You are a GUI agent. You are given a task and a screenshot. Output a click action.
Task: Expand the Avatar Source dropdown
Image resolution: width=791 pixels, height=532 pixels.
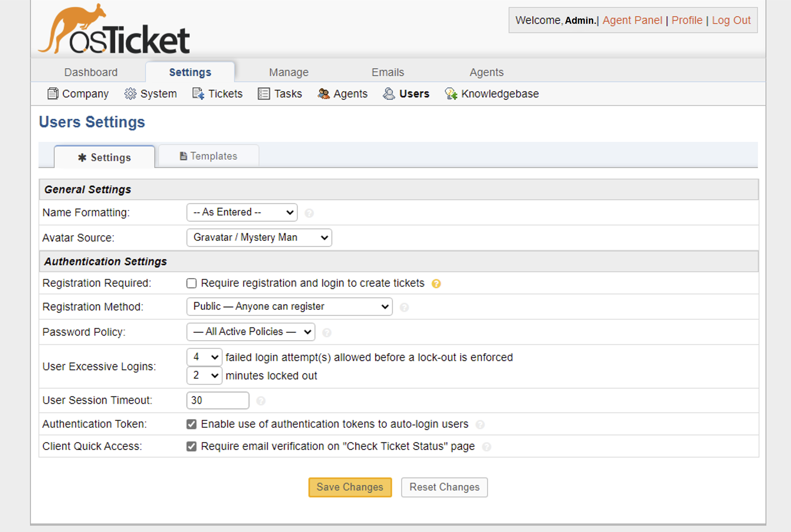(259, 238)
